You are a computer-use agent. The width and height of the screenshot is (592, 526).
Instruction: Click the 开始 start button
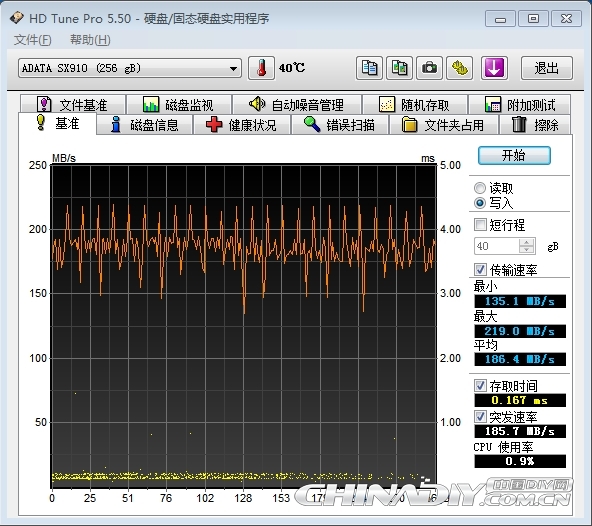pos(514,155)
